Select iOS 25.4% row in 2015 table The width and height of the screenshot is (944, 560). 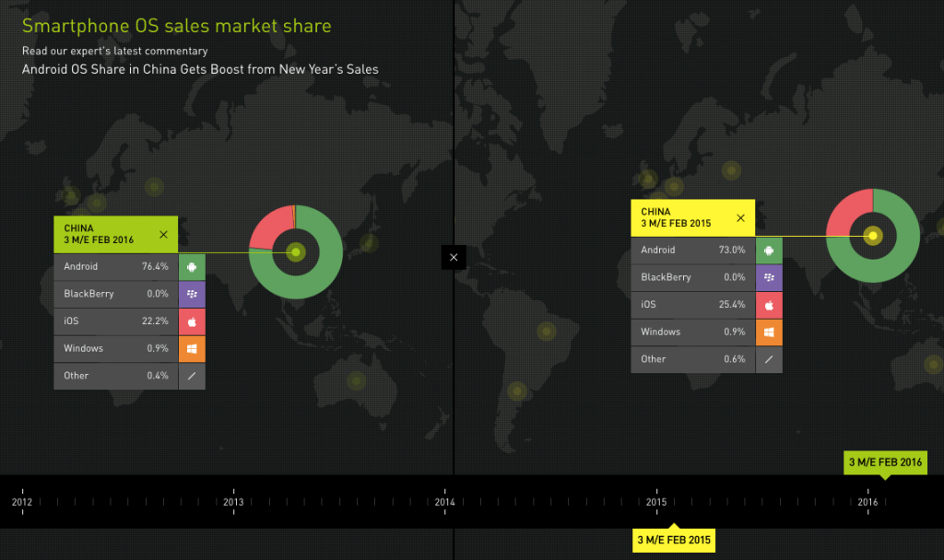tap(693, 305)
